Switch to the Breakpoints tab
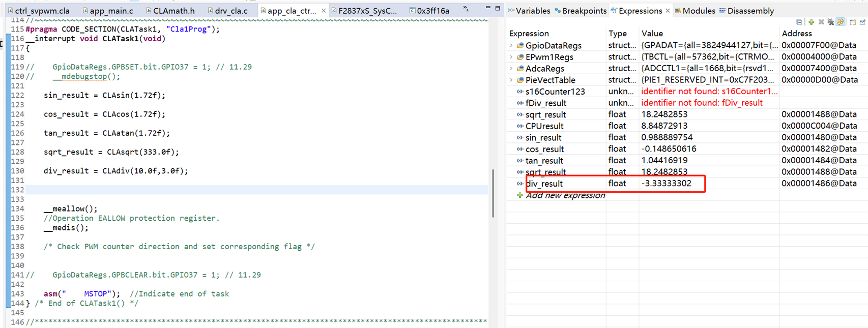Screen dimensions: 868x328 click(x=581, y=11)
